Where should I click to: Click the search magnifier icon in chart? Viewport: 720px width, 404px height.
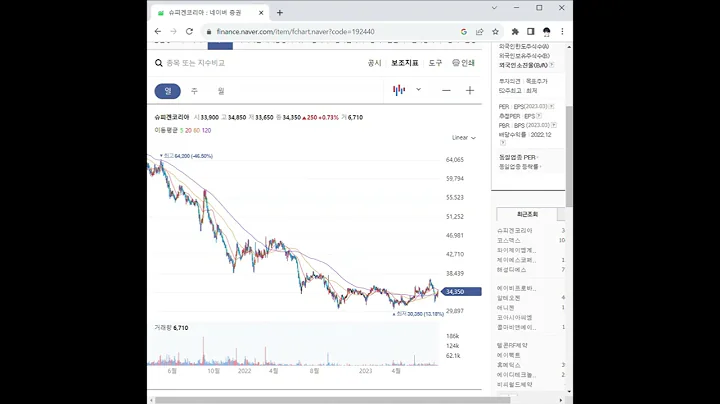pos(158,63)
